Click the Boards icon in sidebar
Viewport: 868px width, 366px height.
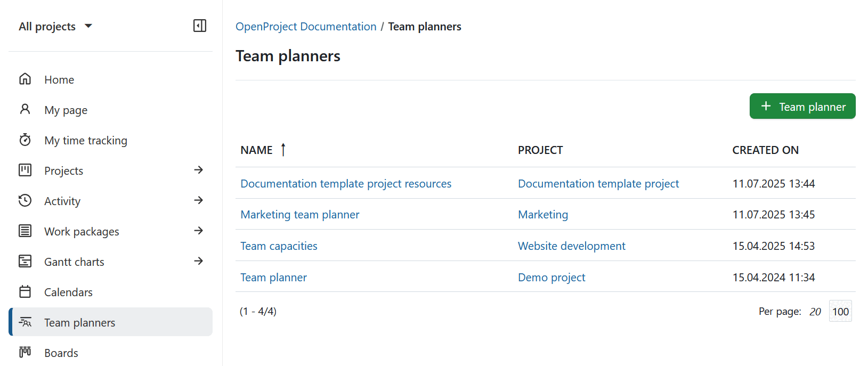[25, 352]
